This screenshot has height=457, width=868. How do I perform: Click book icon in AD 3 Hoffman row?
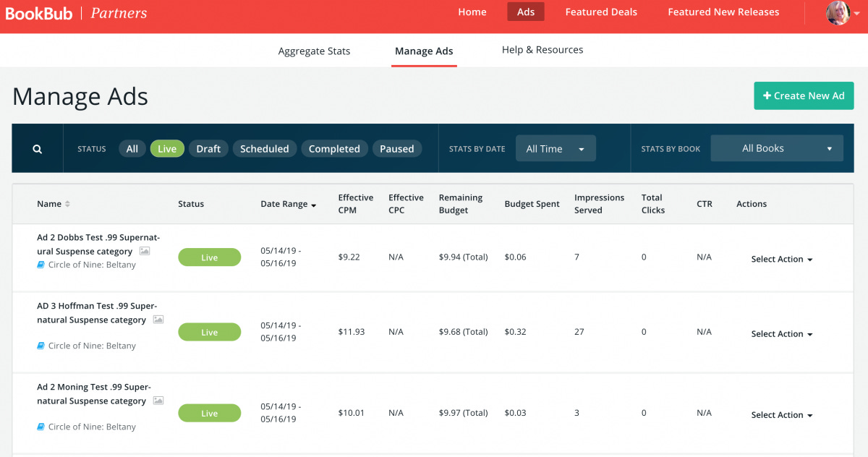click(x=41, y=346)
